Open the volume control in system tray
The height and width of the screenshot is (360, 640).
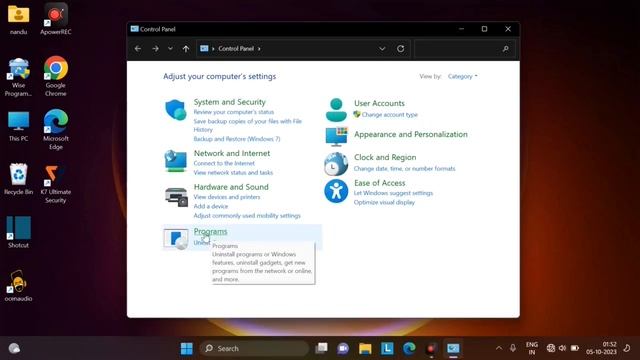pyautogui.click(x=562, y=348)
